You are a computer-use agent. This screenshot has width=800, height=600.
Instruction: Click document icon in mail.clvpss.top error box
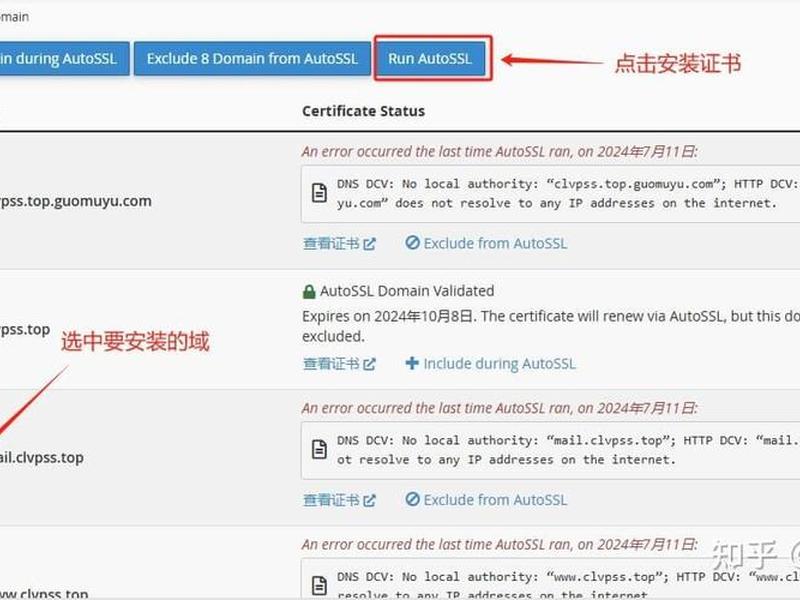(319, 449)
